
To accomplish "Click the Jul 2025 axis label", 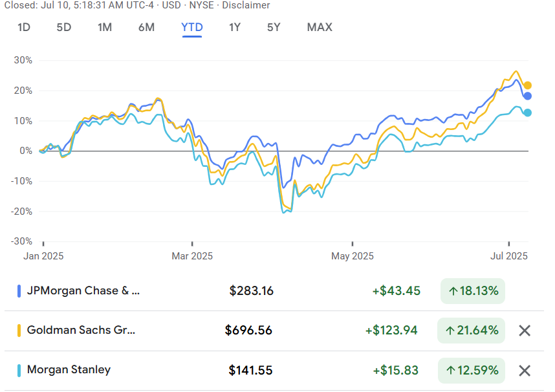I will (x=508, y=256).
